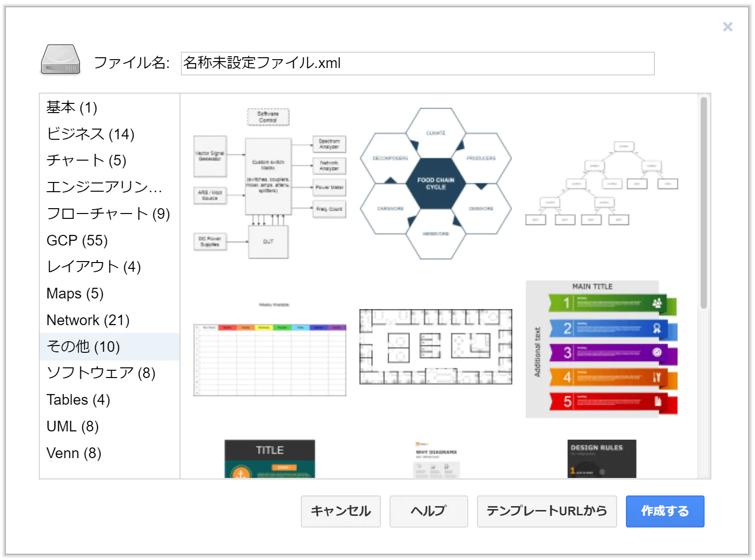This screenshot has width=755, height=560.
Task: Open the チャート (5) category
Action: (110, 161)
